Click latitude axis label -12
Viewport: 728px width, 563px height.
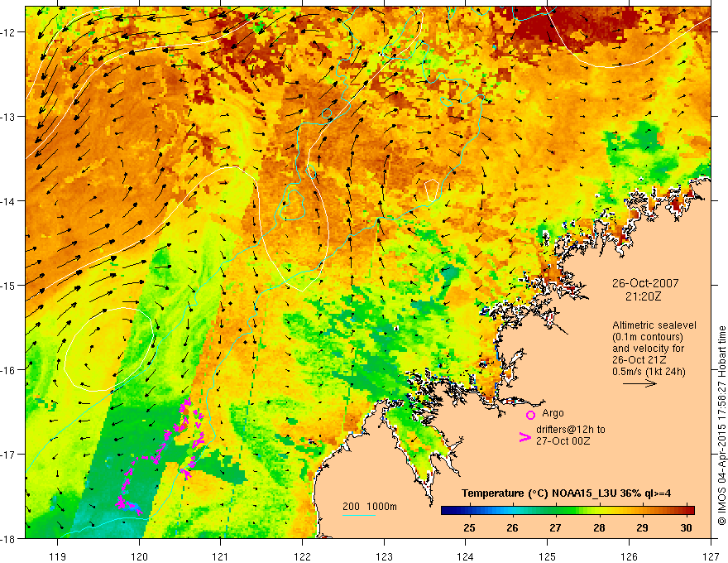8,32
